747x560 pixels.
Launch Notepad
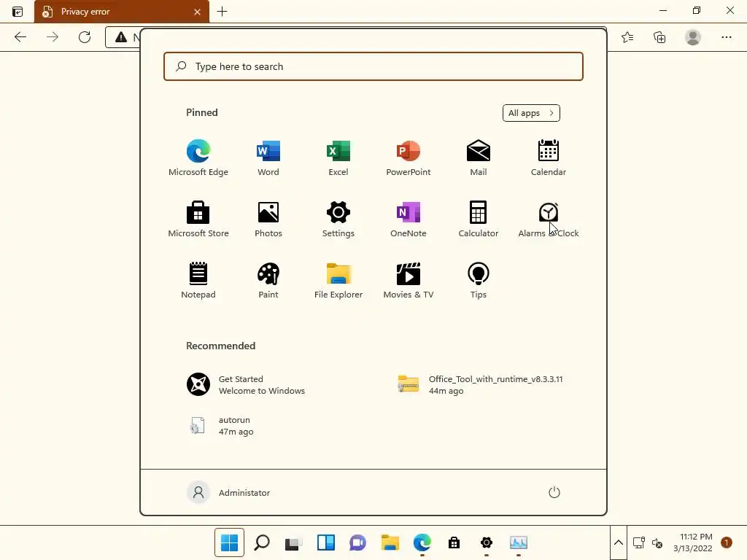[x=198, y=281]
